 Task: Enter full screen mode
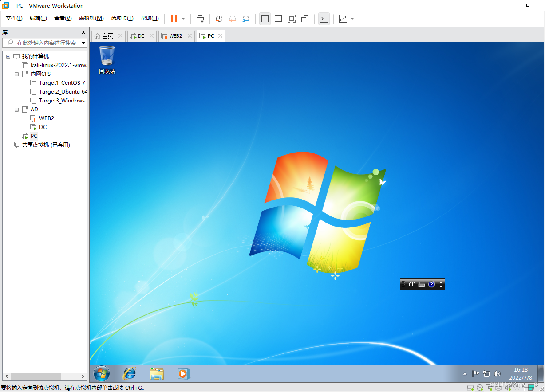click(292, 19)
